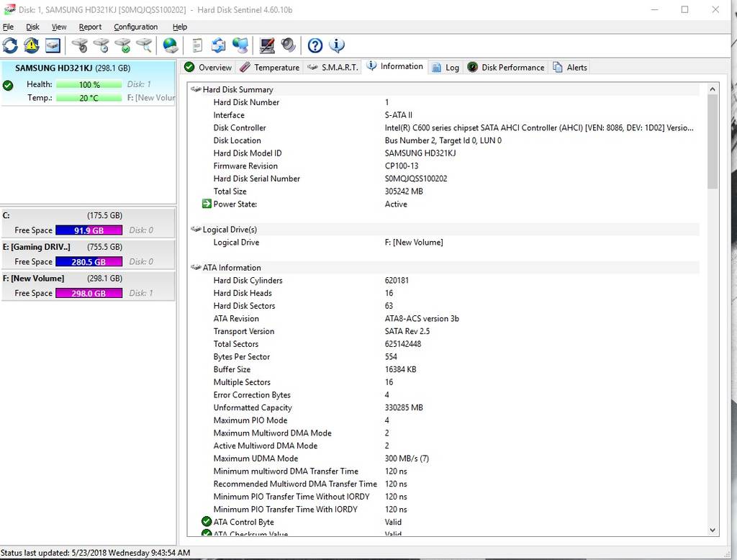
Task: Open the Disk menu
Action: pos(32,27)
